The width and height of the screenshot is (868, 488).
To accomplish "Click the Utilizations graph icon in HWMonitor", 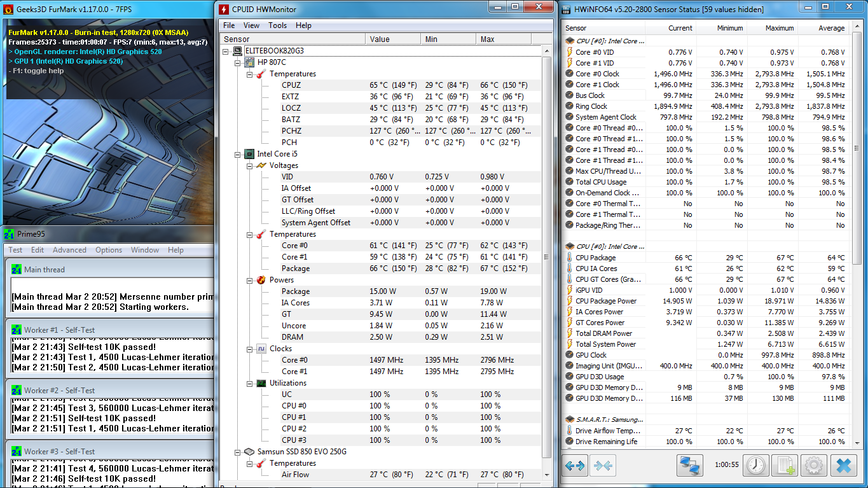I will [x=261, y=383].
